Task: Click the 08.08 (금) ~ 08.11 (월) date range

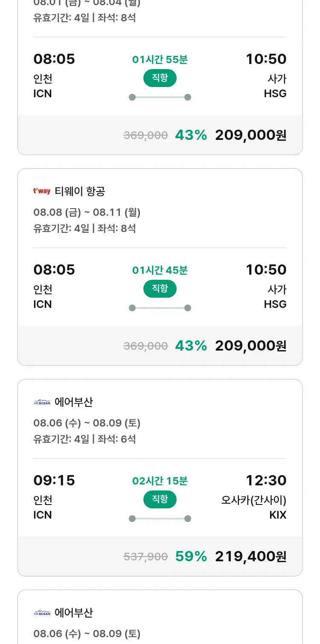Action: tap(87, 212)
